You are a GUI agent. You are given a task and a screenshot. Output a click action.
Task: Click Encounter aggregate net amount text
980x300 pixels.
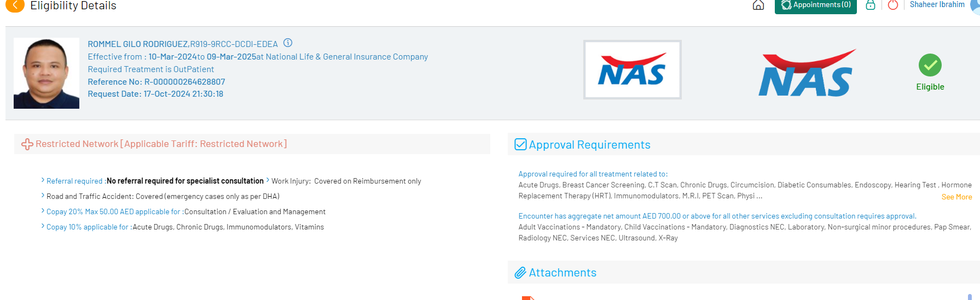(x=717, y=216)
